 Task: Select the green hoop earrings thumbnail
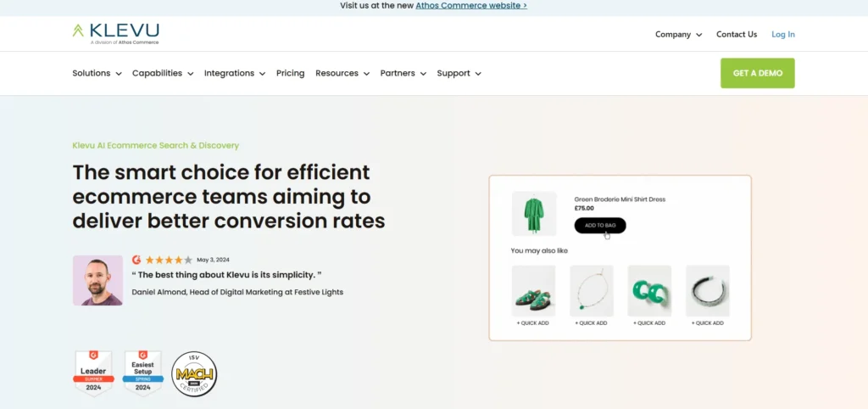649,290
